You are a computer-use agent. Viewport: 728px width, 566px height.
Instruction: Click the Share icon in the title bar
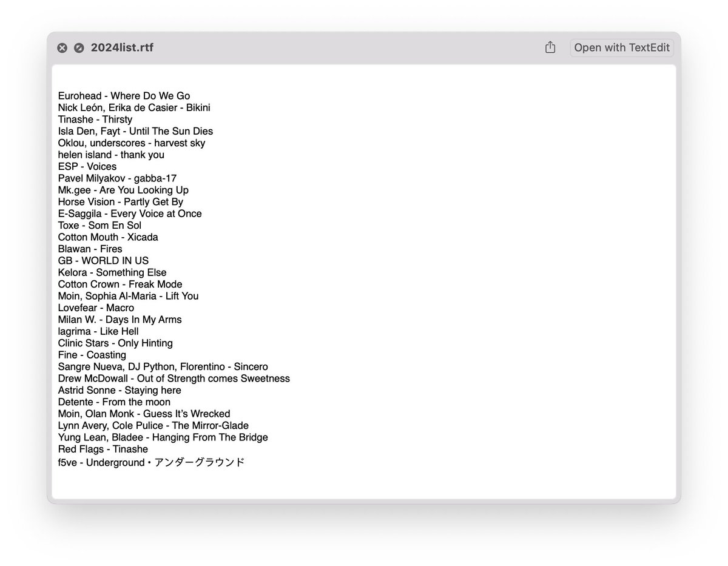point(550,47)
